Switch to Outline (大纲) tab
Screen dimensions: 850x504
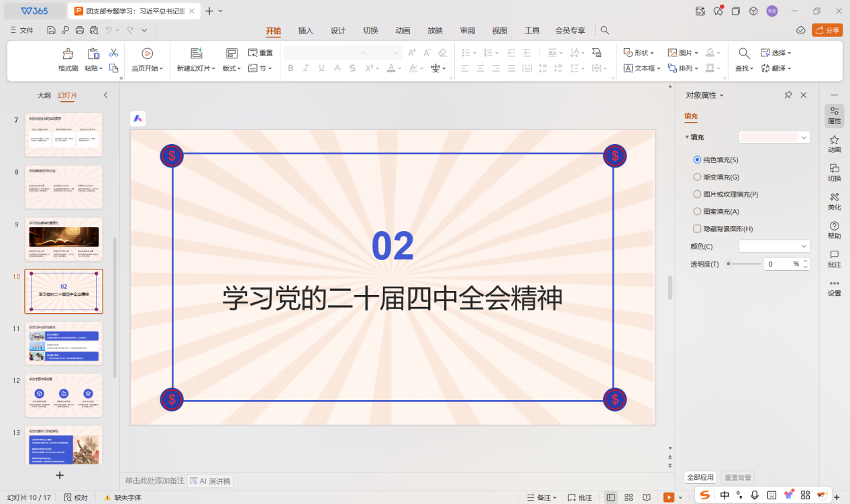tap(44, 95)
